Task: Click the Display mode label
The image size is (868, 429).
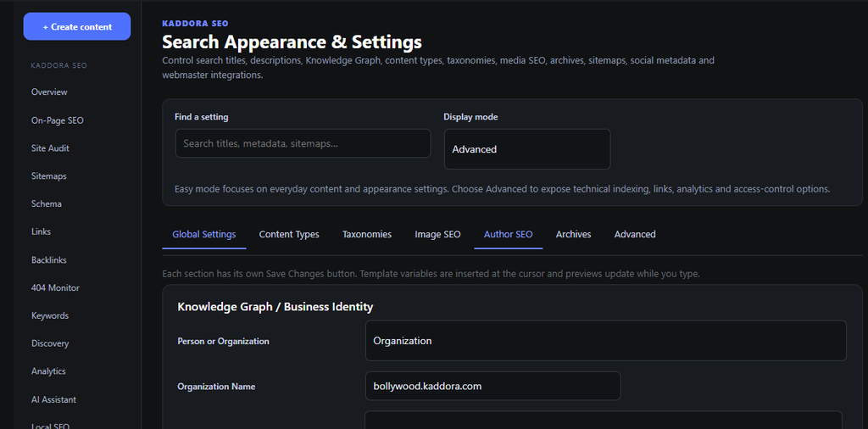Action: [470, 117]
